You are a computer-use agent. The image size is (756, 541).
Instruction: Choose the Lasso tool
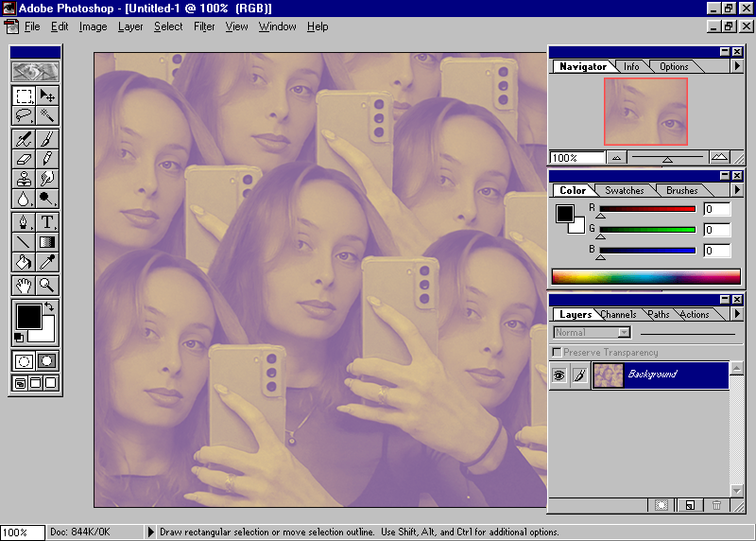pos(24,115)
